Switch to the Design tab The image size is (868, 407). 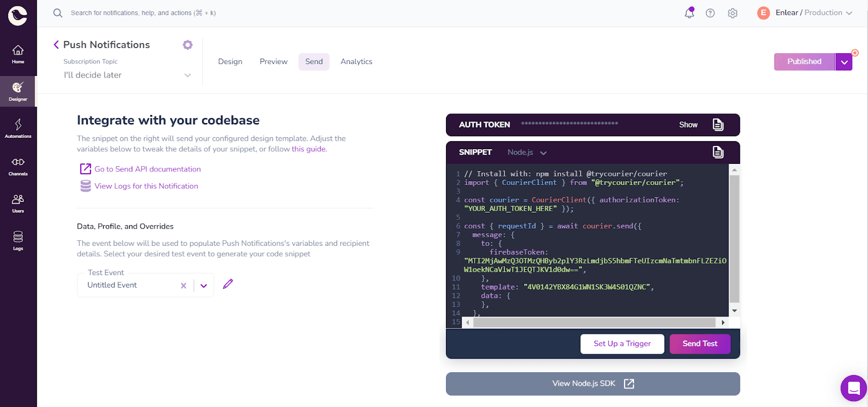230,61
